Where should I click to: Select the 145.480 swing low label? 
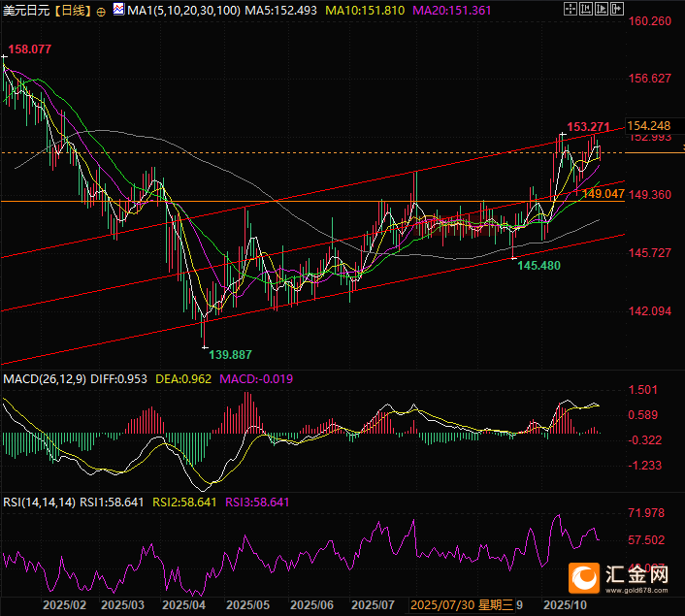click(538, 265)
